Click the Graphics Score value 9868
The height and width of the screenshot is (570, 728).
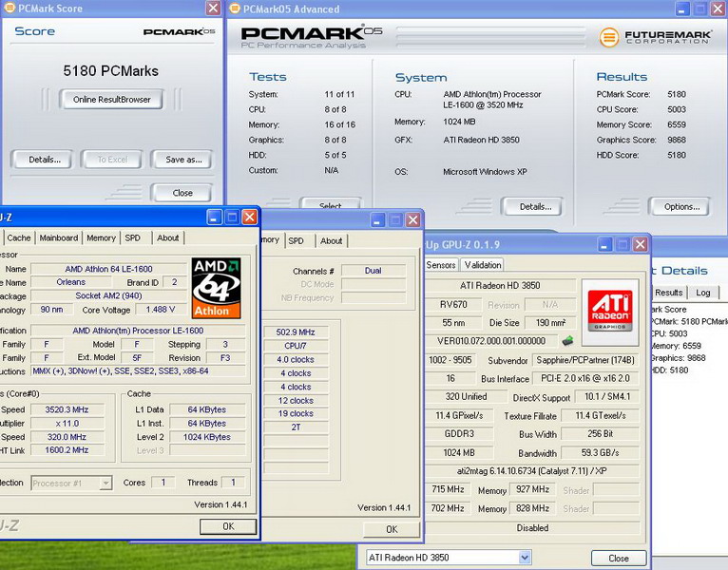point(677,140)
